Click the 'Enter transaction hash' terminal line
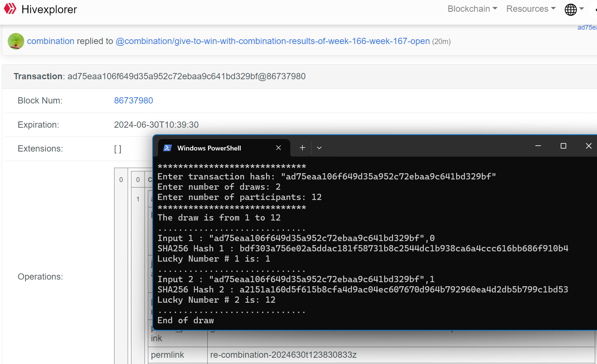Screen dimensions: 597x364 (x=327, y=177)
